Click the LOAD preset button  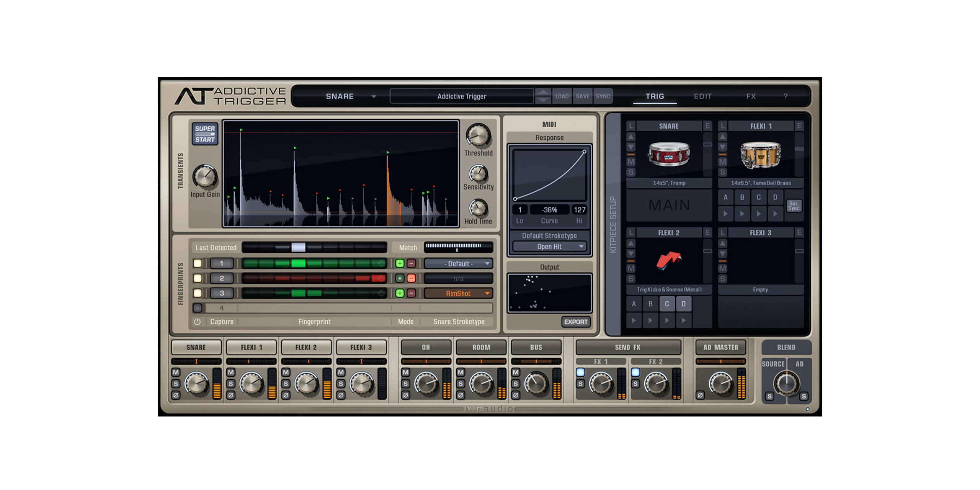click(x=562, y=96)
